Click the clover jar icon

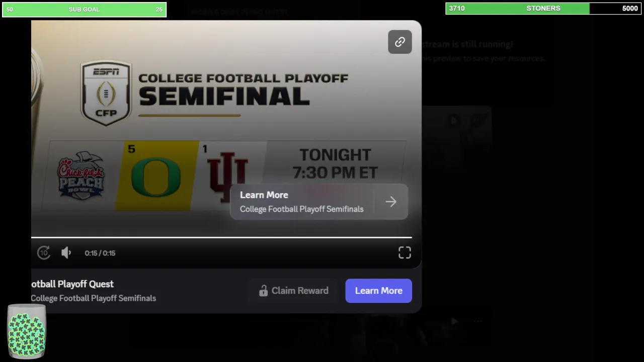click(27, 332)
